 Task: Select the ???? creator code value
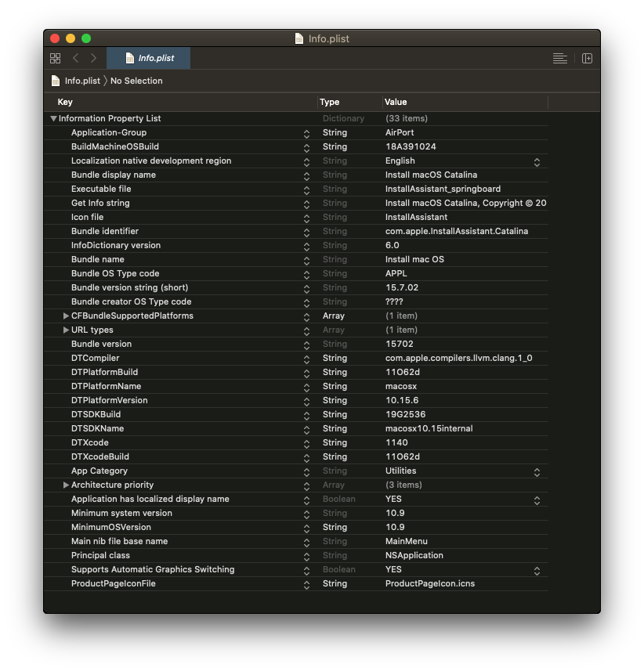click(394, 302)
